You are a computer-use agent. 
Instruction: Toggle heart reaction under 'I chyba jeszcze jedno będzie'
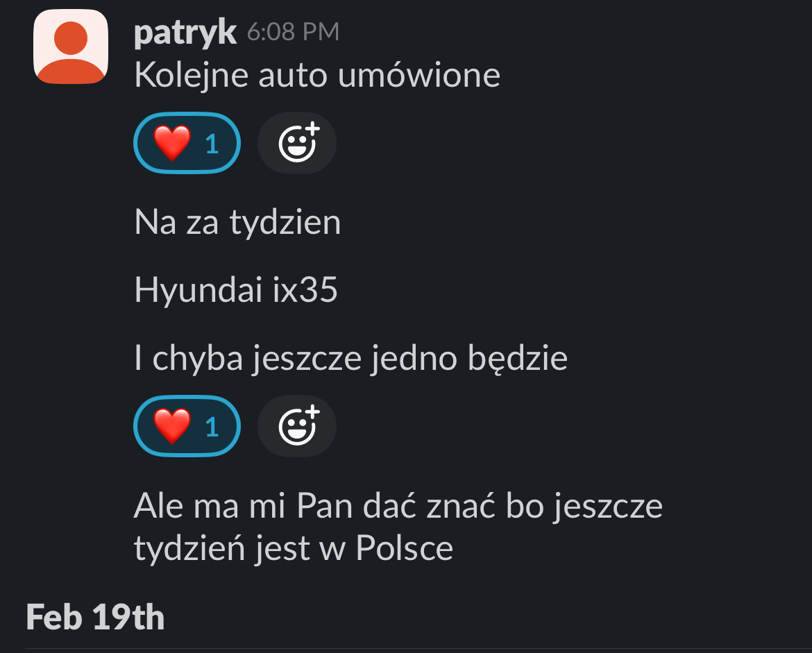click(187, 426)
